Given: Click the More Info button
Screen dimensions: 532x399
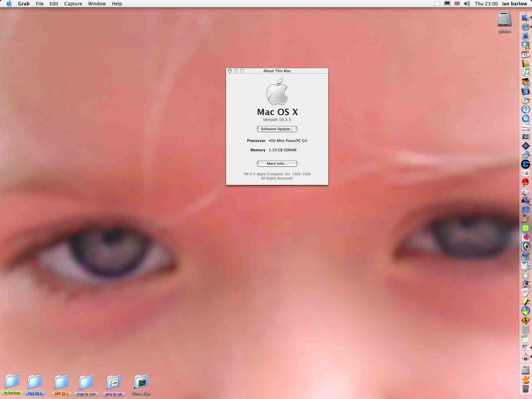Looking at the screenshot, I should 277,164.
